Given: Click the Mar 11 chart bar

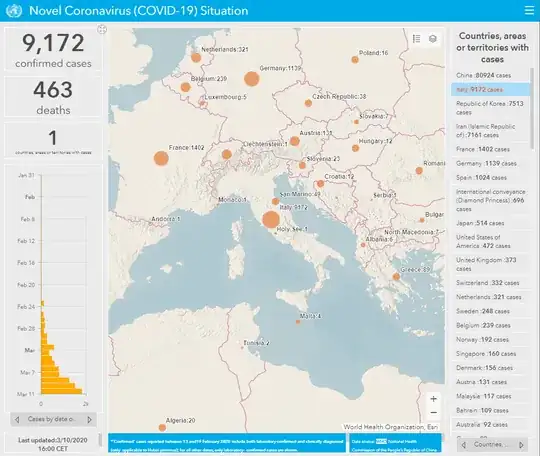Looking at the screenshot, I should coord(62,391).
